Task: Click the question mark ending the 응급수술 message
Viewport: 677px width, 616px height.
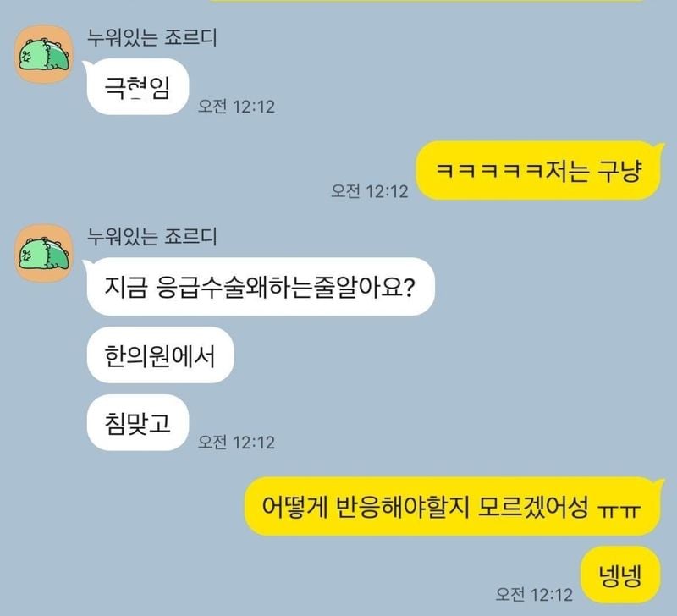Action: pos(409,287)
